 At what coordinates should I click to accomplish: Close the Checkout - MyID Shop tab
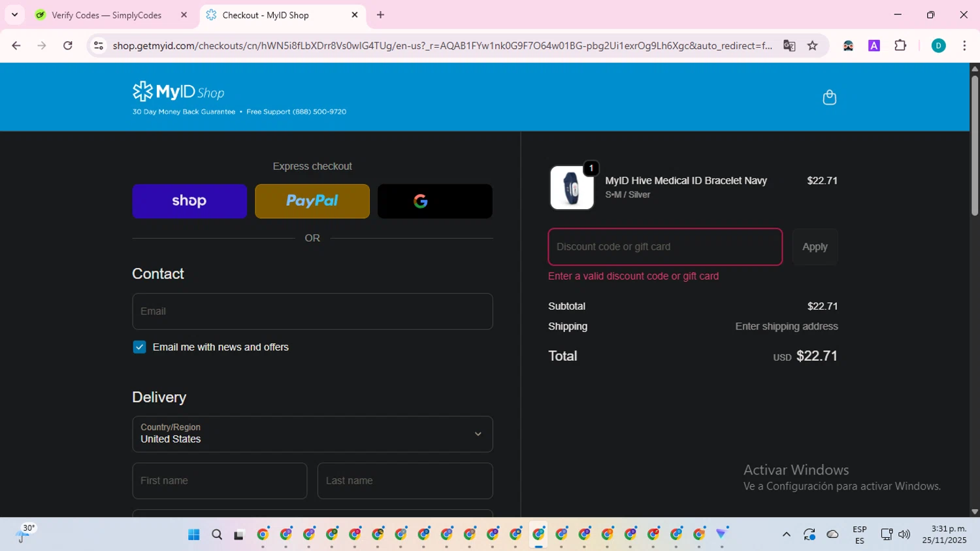coord(355,14)
